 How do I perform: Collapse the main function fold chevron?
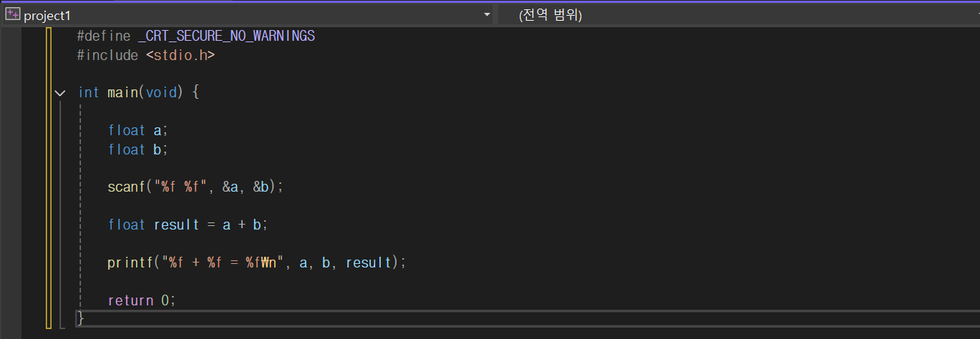[x=61, y=93]
